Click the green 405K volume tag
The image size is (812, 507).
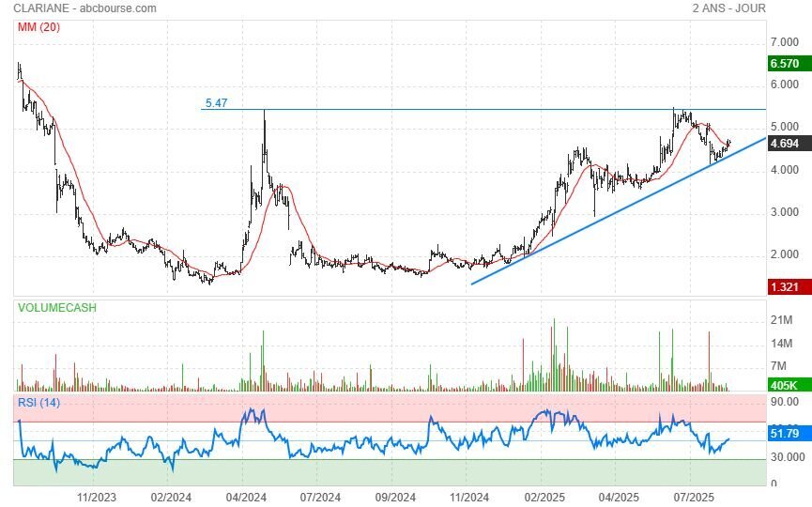(783, 385)
